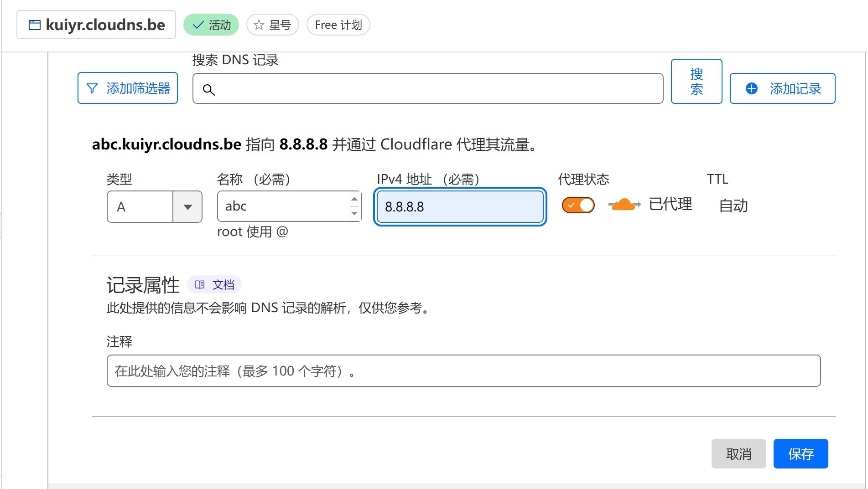Click the checkmark icon in 活动 badge

coord(198,25)
